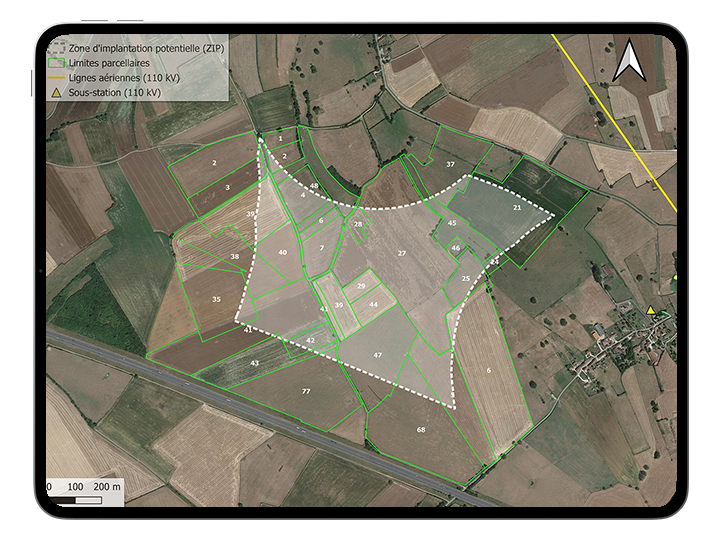
Task: Click the yellow line symbol in legend
Action: pos(56,77)
